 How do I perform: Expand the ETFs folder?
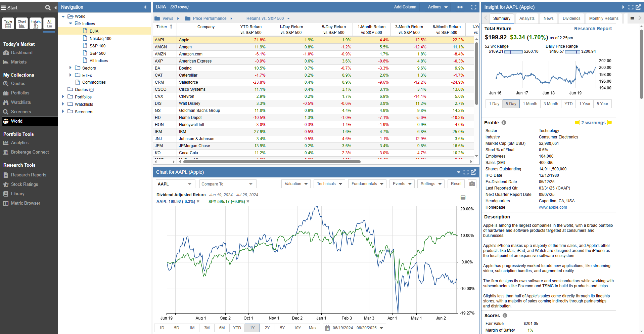(x=71, y=75)
